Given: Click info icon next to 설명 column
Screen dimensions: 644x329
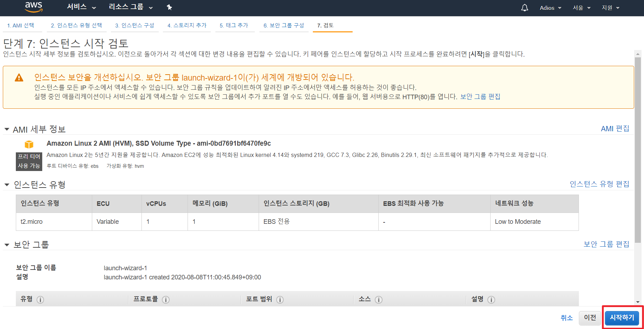Looking at the screenshot, I should [491, 300].
